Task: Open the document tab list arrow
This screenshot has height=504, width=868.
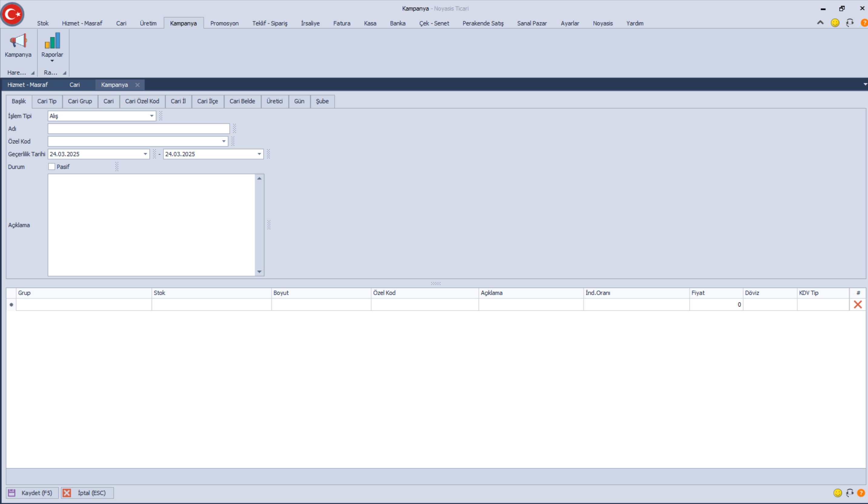Action: pyautogui.click(x=865, y=84)
